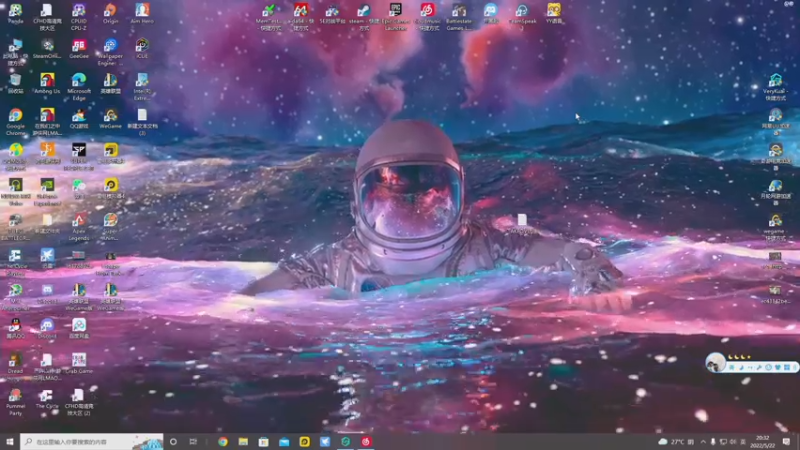
Task: Open Microsoft Store from the taskbar
Action: click(264, 441)
